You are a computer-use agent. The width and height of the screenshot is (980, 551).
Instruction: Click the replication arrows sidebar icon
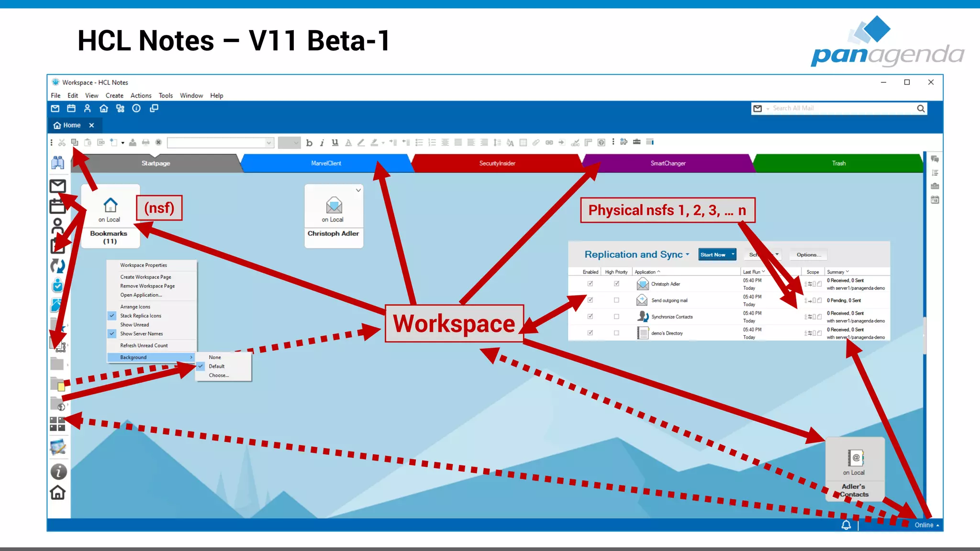[x=58, y=266]
